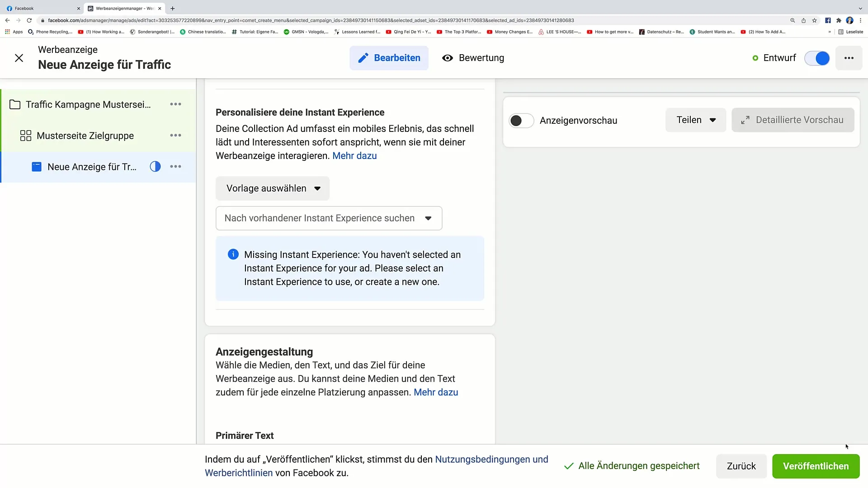Screen dimensions: 868x488
Task: Switch to the Bewertung tab
Action: [473, 58]
